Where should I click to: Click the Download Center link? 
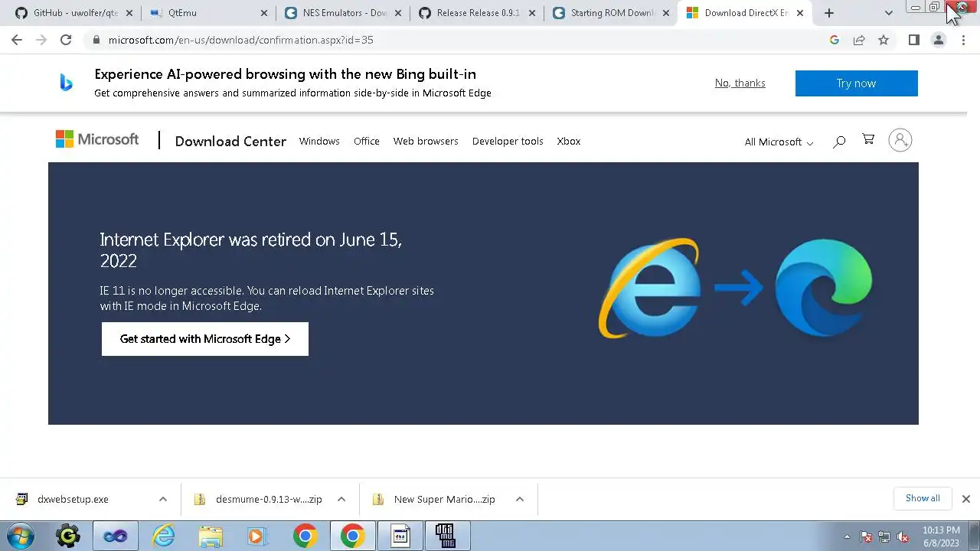230,141
